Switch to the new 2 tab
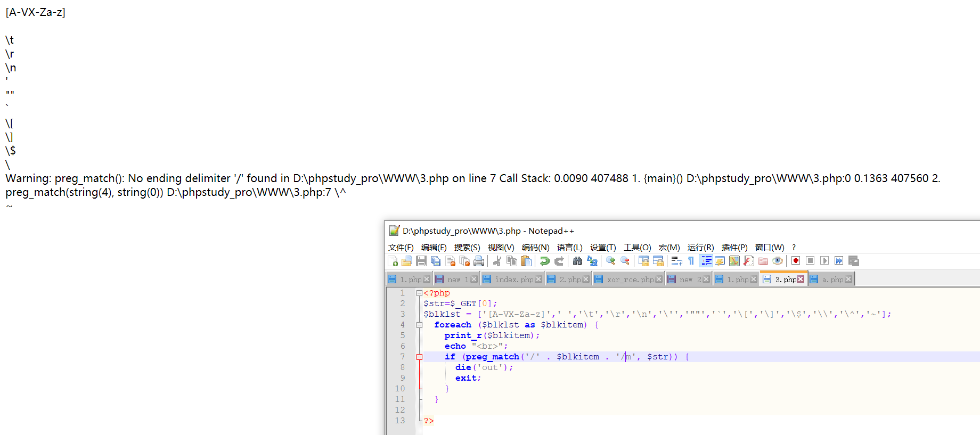The height and width of the screenshot is (435, 980). tap(688, 280)
